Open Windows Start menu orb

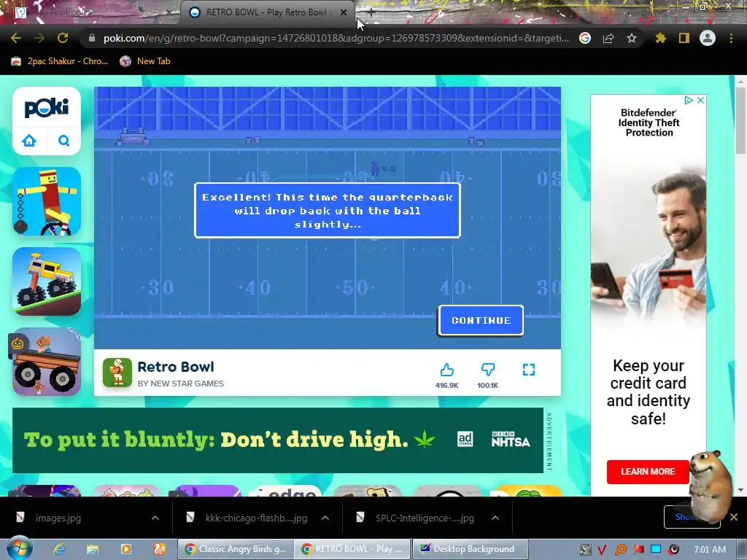pyautogui.click(x=20, y=548)
